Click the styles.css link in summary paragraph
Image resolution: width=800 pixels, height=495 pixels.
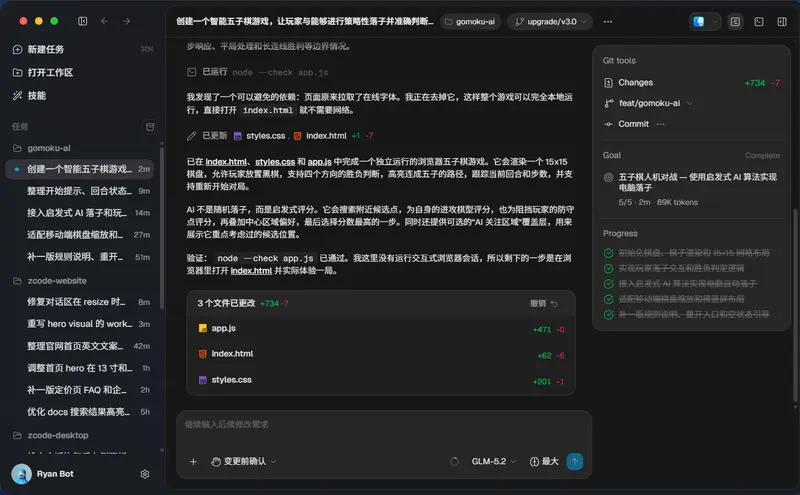[275, 162]
